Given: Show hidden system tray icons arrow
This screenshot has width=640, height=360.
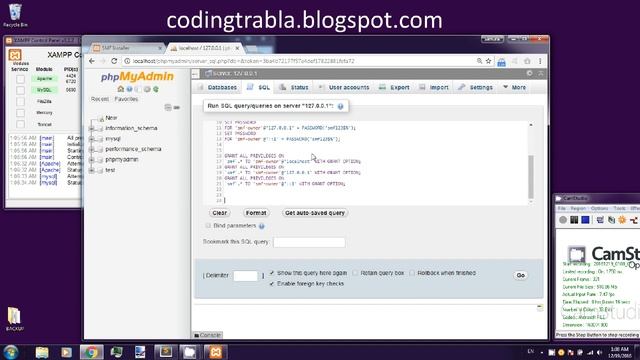Looking at the screenshot, I should [542, 352].
